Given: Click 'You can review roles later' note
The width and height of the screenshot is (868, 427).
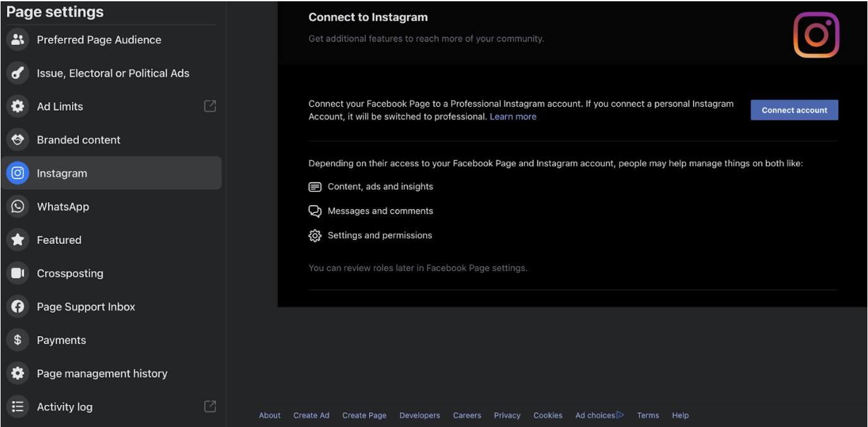Looking at the screenshot, I should click(418, 268).
